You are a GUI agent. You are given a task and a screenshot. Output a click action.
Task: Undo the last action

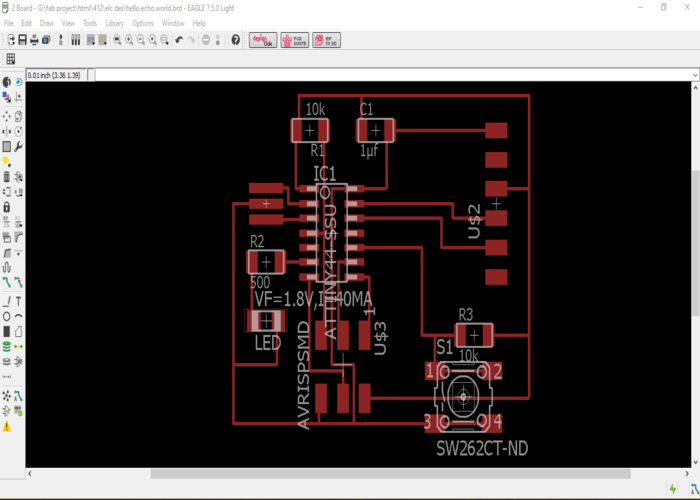pos(179,40)
